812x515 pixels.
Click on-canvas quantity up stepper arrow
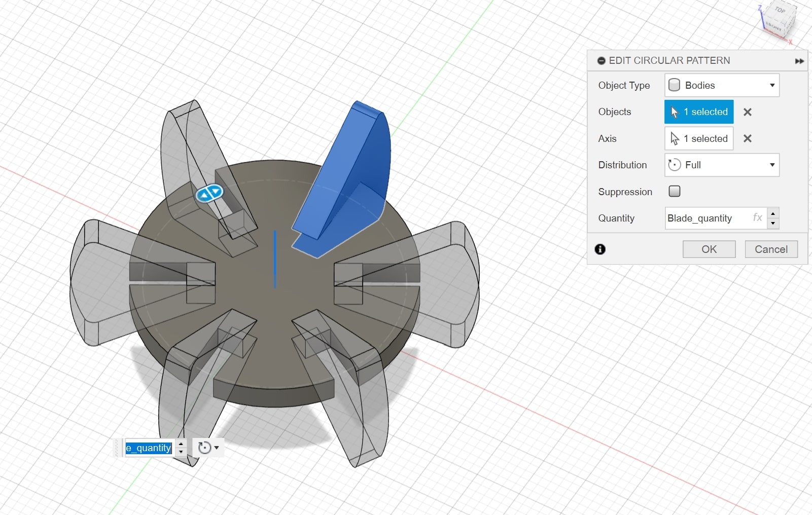(181, 444)
